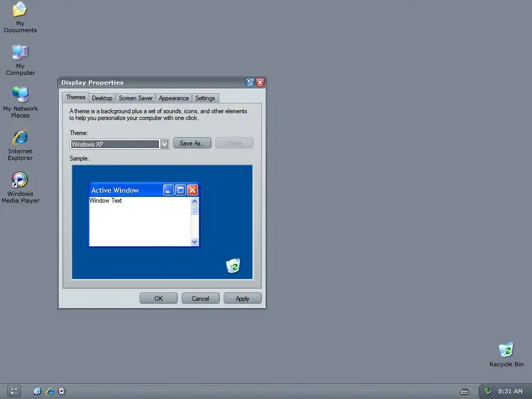Click the sample window close button

[x=192, y=190]
